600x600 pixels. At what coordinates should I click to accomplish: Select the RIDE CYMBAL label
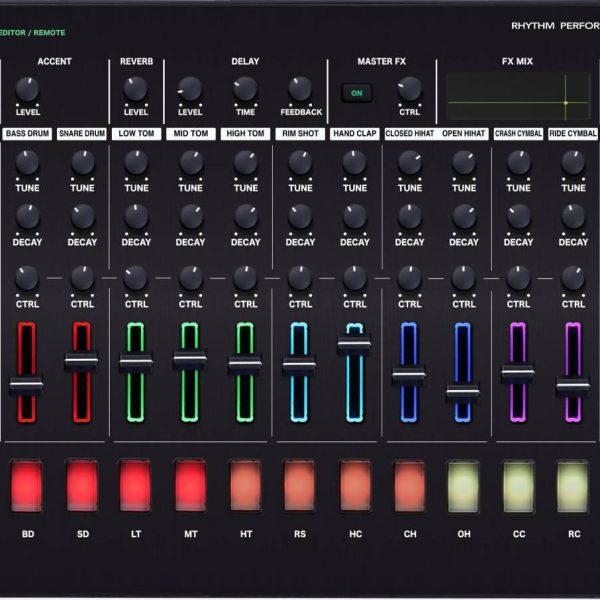pyautogui.click(x=572, y=134)
